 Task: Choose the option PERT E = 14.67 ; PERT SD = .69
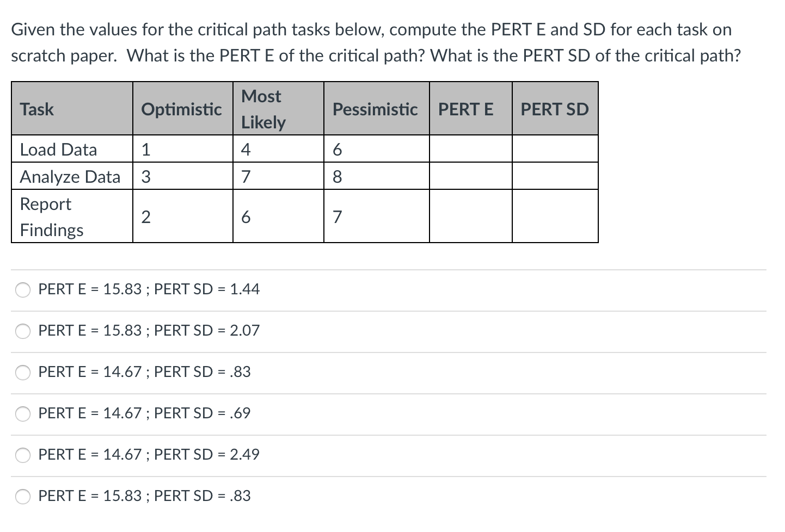pos(23,414)
